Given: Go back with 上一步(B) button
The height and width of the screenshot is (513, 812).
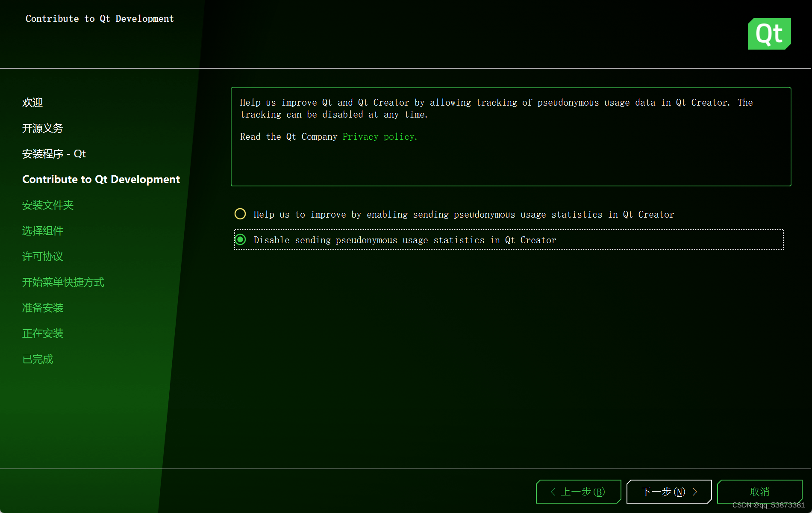Looking at the screenshot, I should coord(579,492).
